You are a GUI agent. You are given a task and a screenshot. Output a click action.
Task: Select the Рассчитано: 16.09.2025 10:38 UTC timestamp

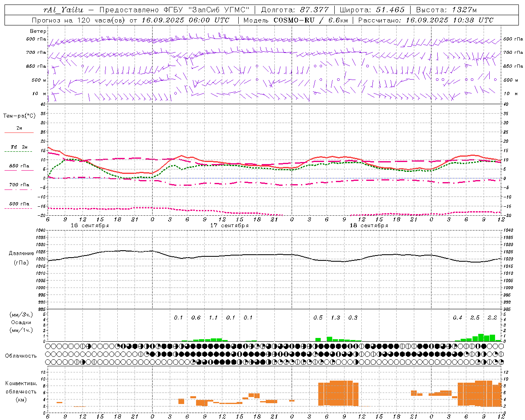tap(426, 20)
